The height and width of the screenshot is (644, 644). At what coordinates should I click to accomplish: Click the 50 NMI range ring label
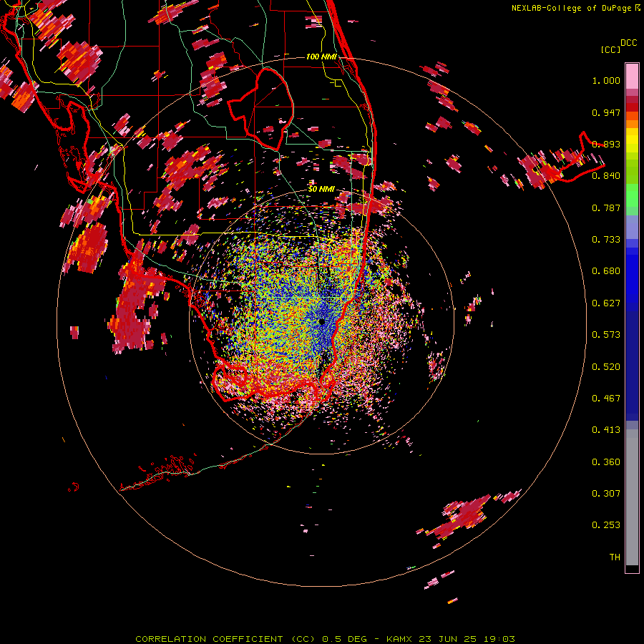(321, 190)
